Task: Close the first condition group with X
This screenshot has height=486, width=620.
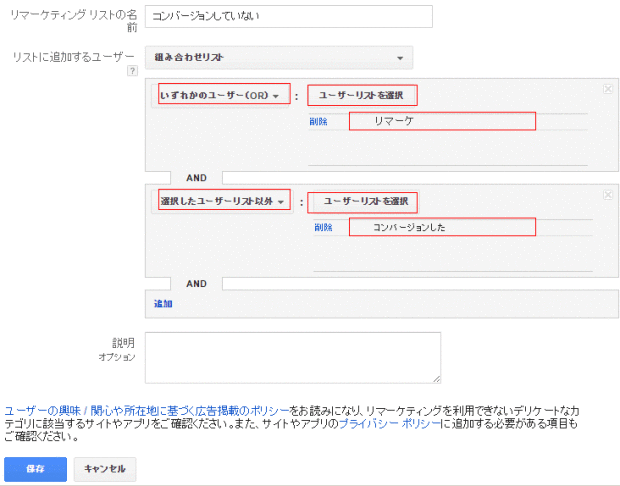Action: click(x=607, y=90)
